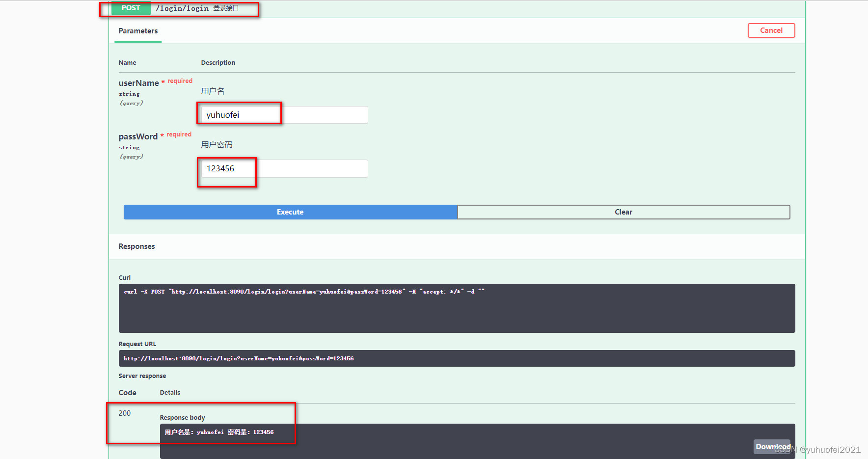Click the userName input field
This screenshot has width=868, height=459.
(x=284, y=115)
